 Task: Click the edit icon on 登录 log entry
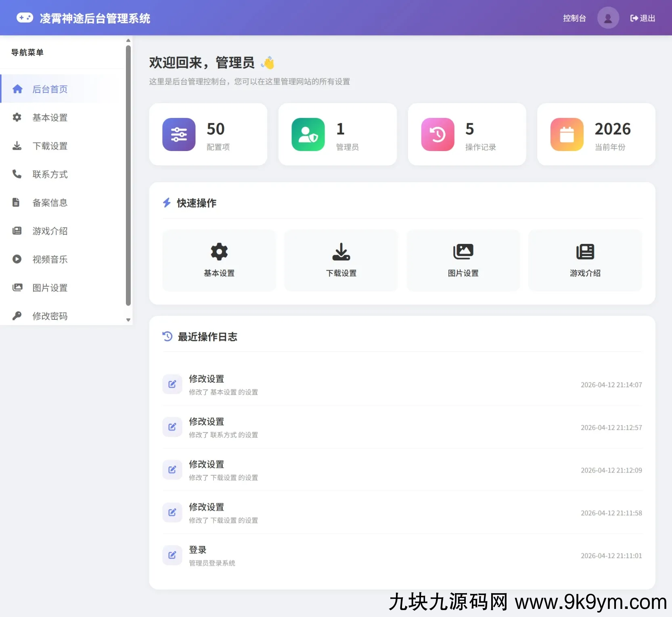172,555
